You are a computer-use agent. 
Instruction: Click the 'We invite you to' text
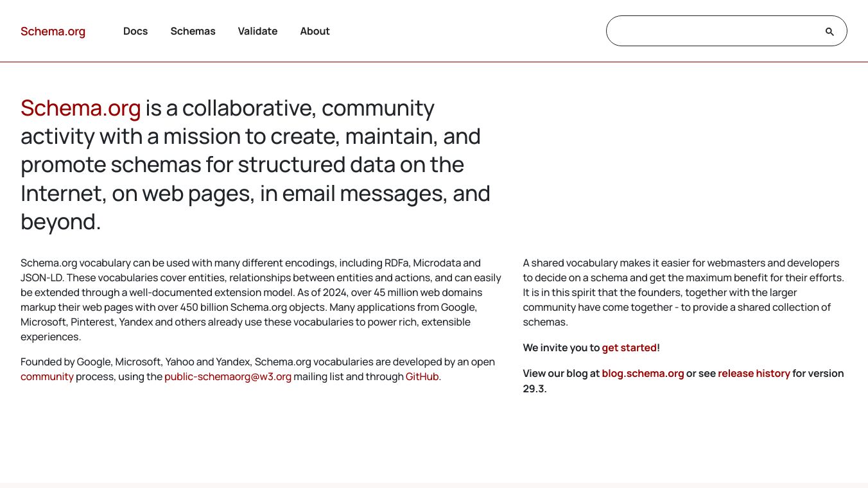560,348
